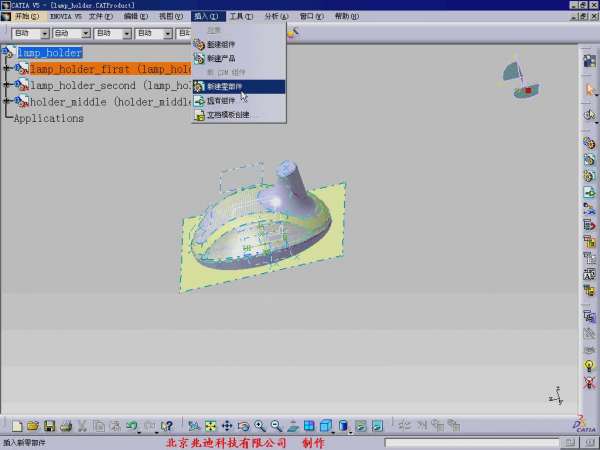Click the Existing Component green arrow toolbar icon

(590, 192)
